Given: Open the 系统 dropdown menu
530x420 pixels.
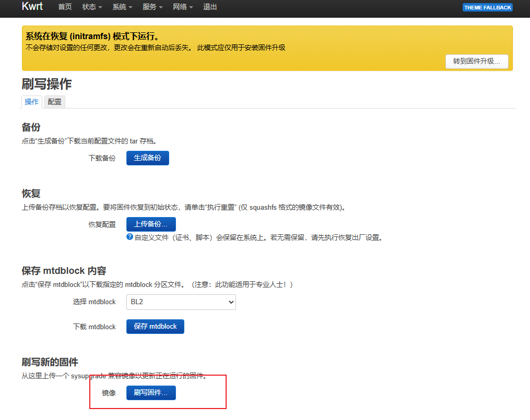Looking at the screenshot, I should click(x=122, y=7).
